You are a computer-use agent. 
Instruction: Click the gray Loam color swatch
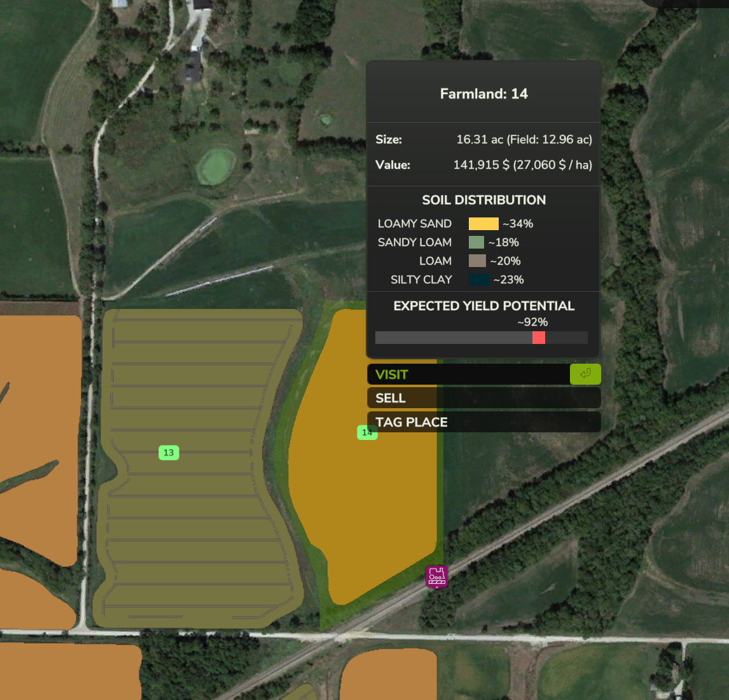point(477,261)
